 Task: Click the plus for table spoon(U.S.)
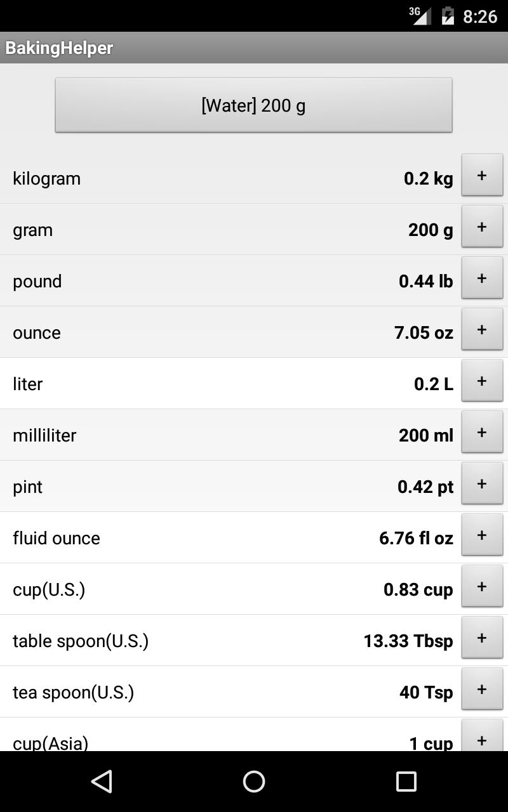482,638
